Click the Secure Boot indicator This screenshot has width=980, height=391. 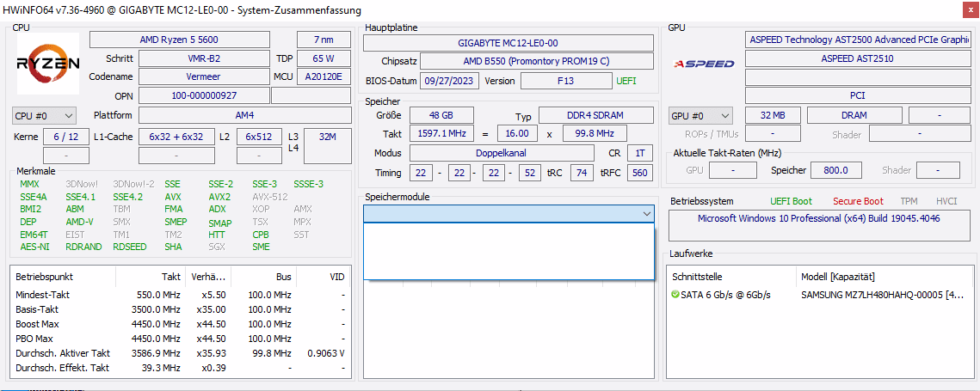858,201
